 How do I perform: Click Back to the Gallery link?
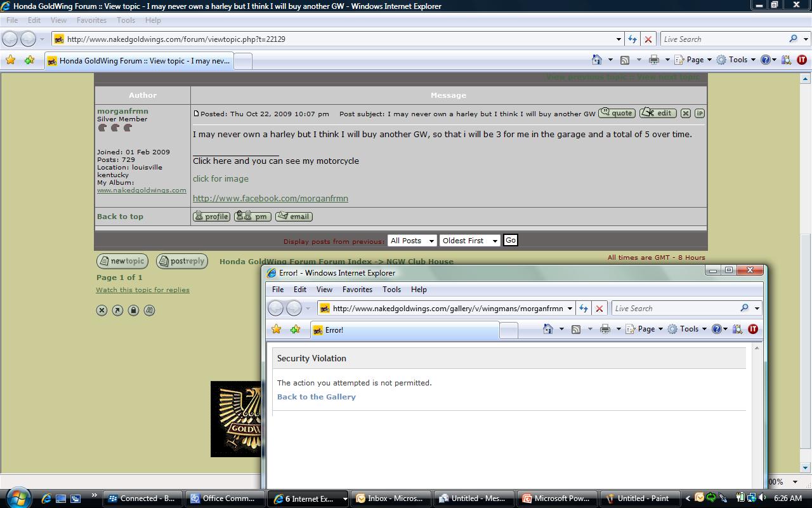[x=316, y=397]
